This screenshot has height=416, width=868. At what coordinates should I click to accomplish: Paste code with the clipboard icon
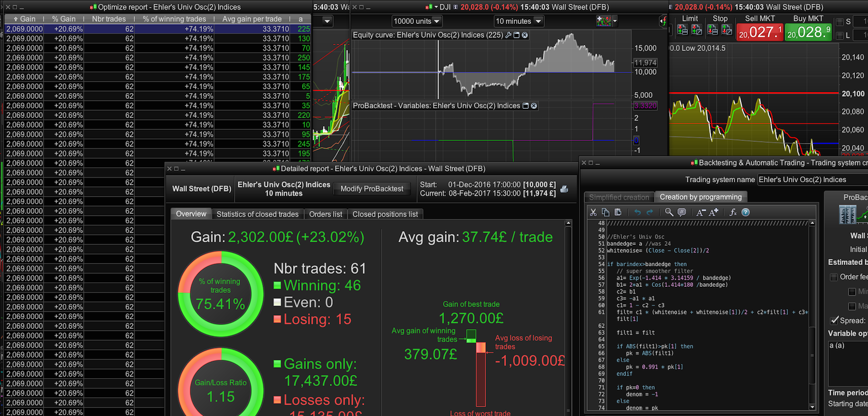point(618,212)
